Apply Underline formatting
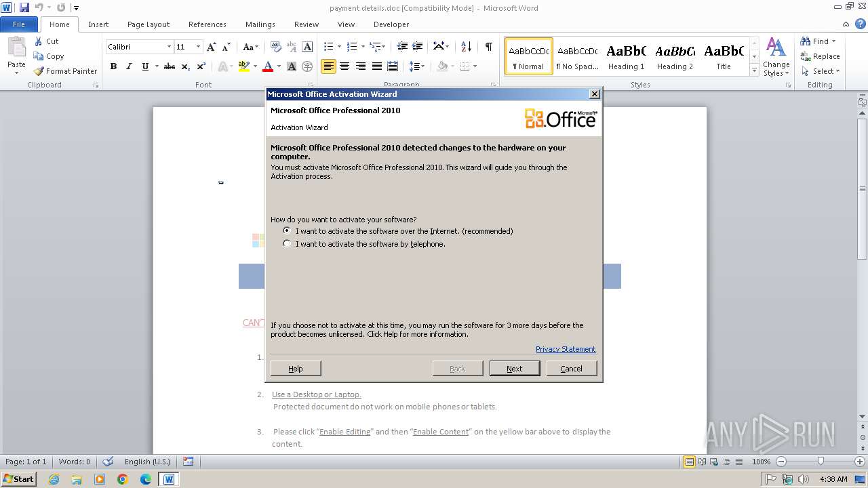 (x=145, y=66)
